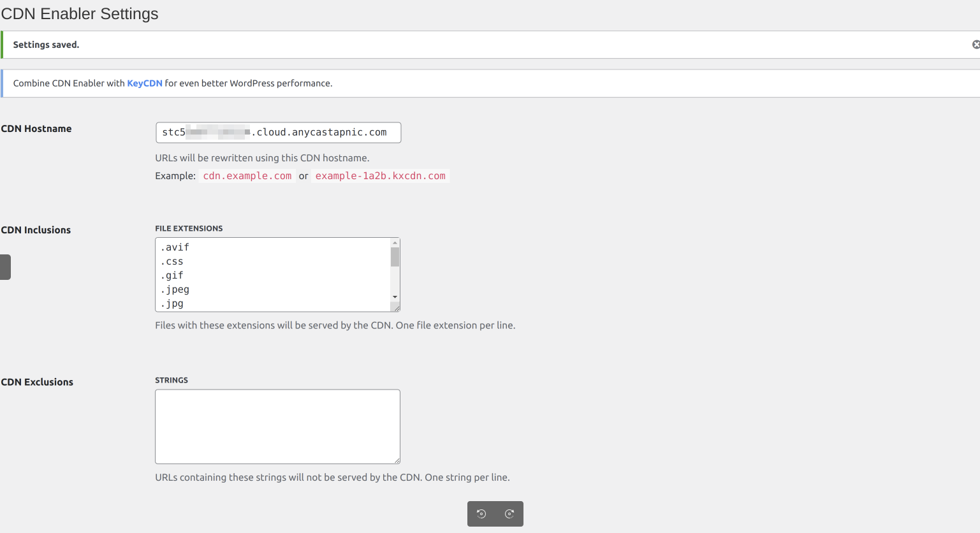Click the rotate counterclockwise icon

point(481,514)
